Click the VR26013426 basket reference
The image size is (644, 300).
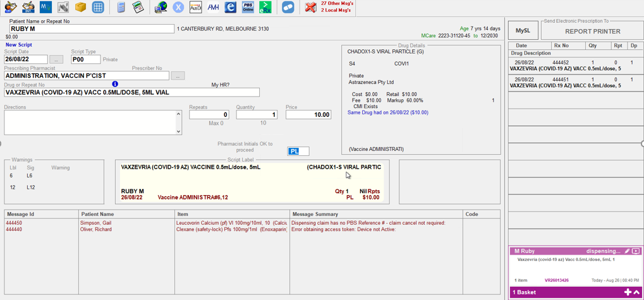(557, 280)
